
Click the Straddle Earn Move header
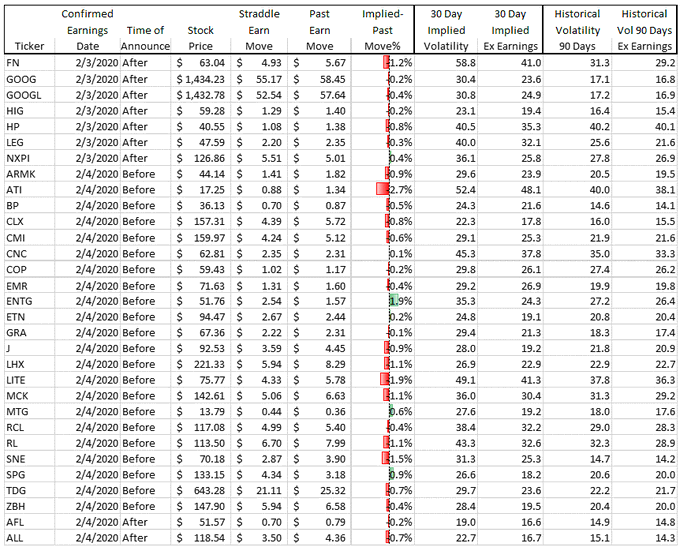click(x=259, y=30)
